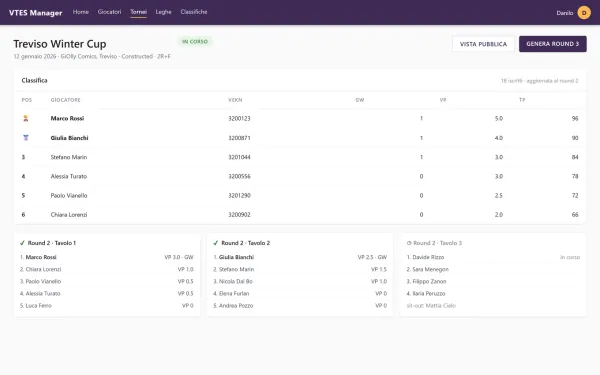
Task: Select Stefano Marin in the standings table
Action: click(x=69, y=157)
